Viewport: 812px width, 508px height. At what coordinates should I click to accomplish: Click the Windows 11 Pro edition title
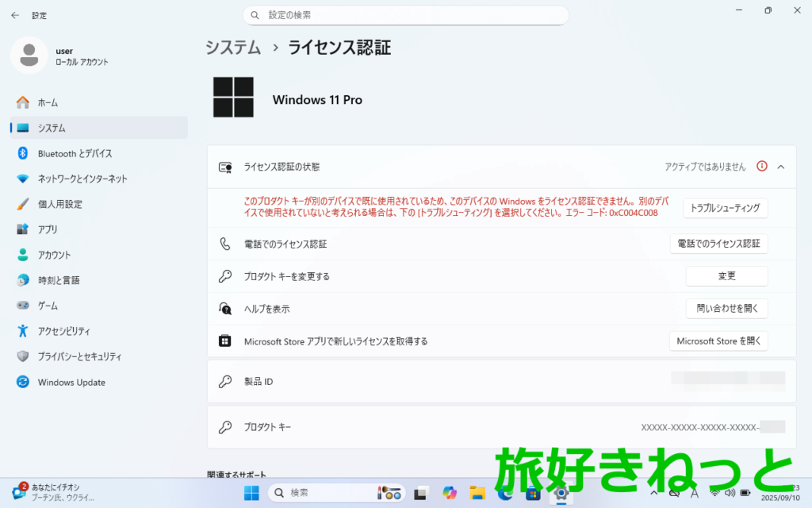tap(317, 100)
